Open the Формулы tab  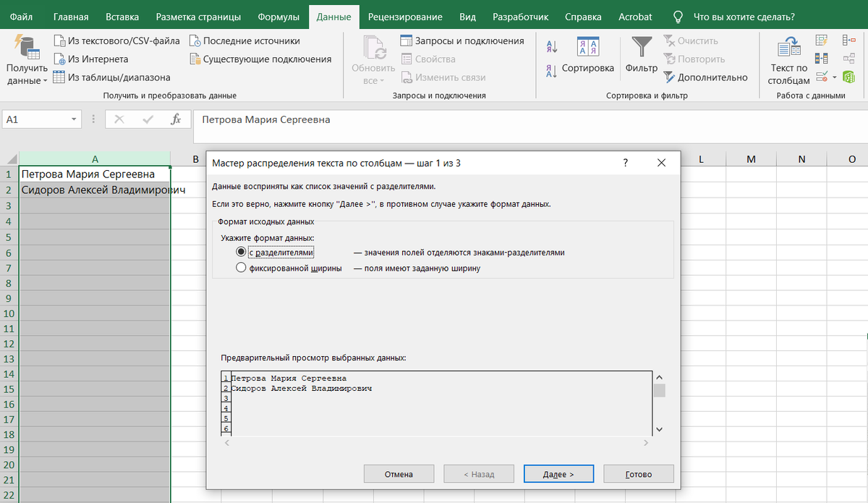(278, 17)
